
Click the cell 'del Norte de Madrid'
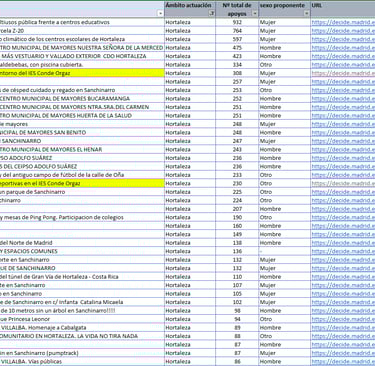pyautogui.click(x=82, y=243)
